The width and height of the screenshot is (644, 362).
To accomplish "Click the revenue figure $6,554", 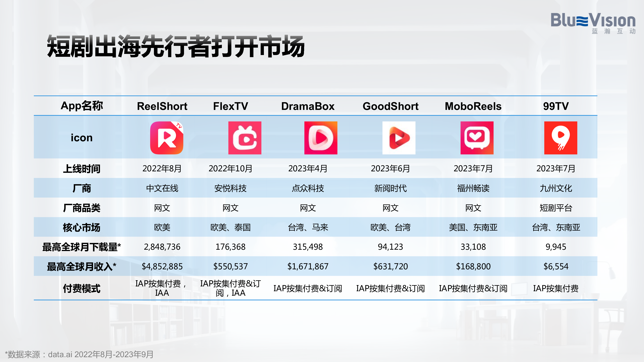I will click(556, 266).
